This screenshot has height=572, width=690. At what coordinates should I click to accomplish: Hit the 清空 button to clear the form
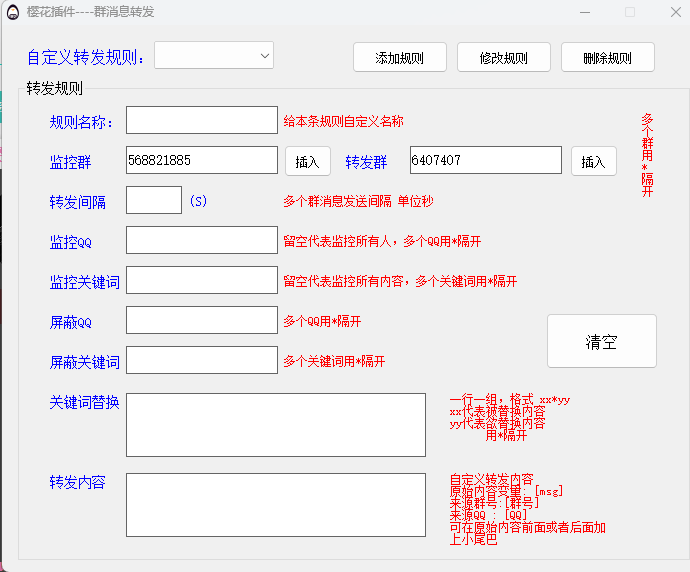coord(601,341)
